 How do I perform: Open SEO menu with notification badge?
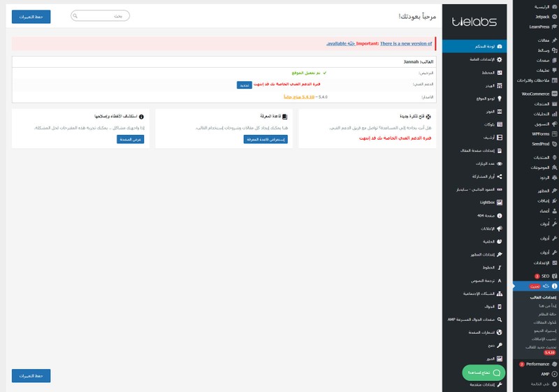pyautogui.click(x=536, y=276)
